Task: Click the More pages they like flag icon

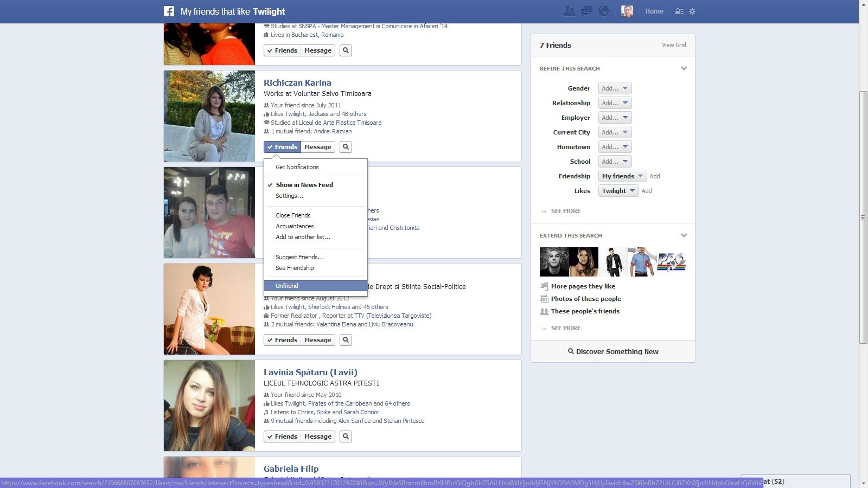Action: click(x=544, y=286)
